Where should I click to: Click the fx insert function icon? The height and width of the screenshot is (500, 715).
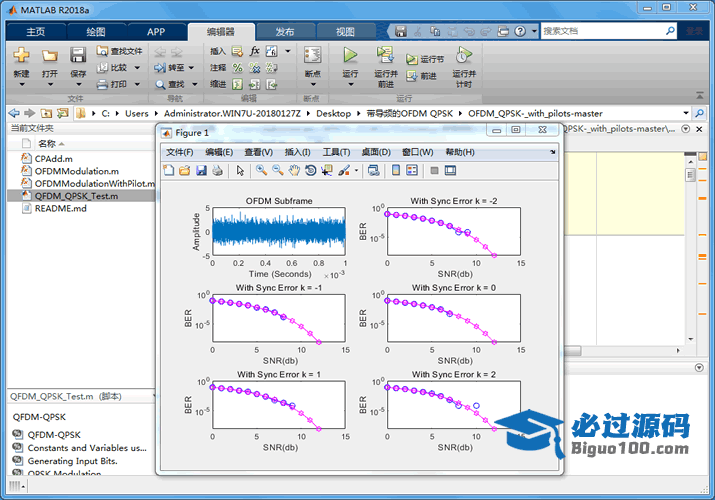point(254,51)
